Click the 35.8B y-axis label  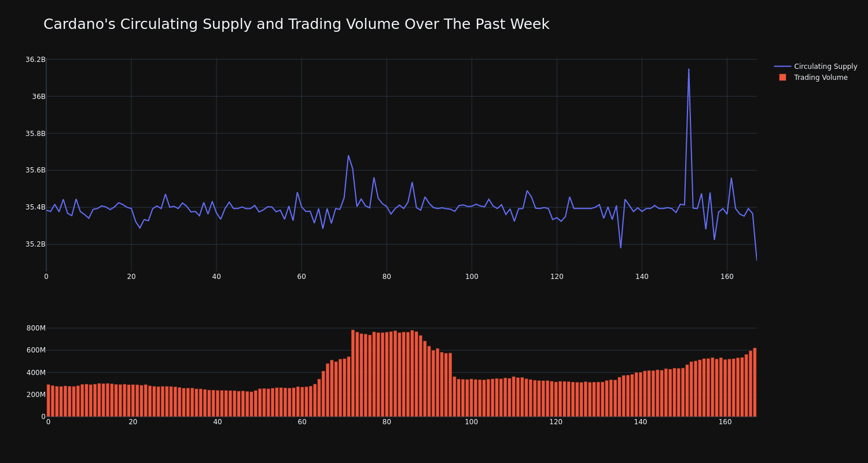point(35,134)
